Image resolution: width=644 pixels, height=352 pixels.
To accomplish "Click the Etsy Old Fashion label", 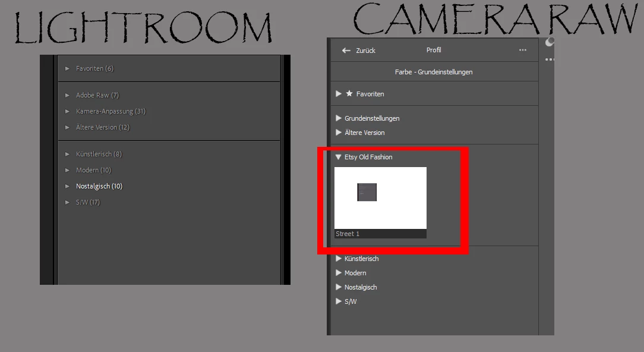I will point(368,157).
